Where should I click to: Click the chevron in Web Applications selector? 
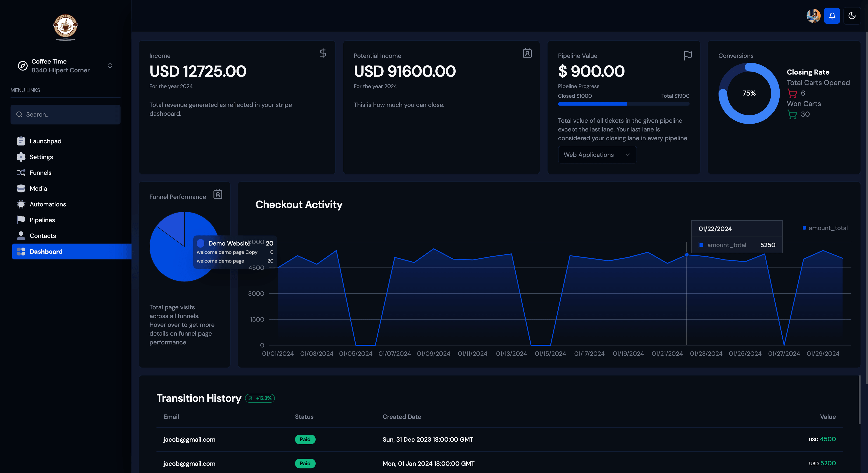[x=627, y=155]
